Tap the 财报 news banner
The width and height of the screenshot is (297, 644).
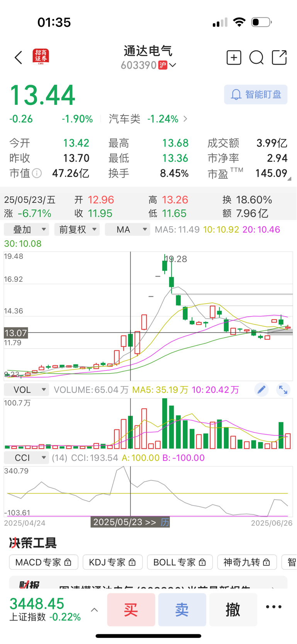148,583
